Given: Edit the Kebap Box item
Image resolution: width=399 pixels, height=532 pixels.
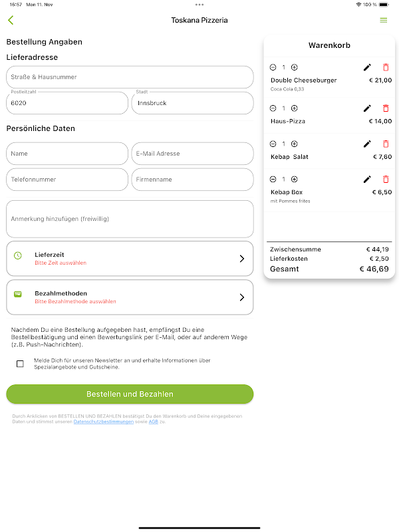Looking at the screenshot, I should (x=367, y=179).
